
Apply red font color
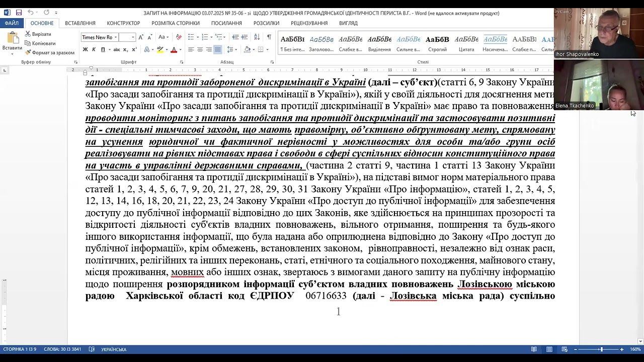click(174, 49)
